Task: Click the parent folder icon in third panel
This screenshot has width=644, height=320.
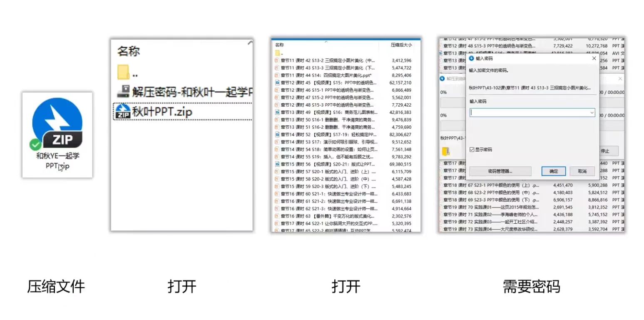Action: 277,53
